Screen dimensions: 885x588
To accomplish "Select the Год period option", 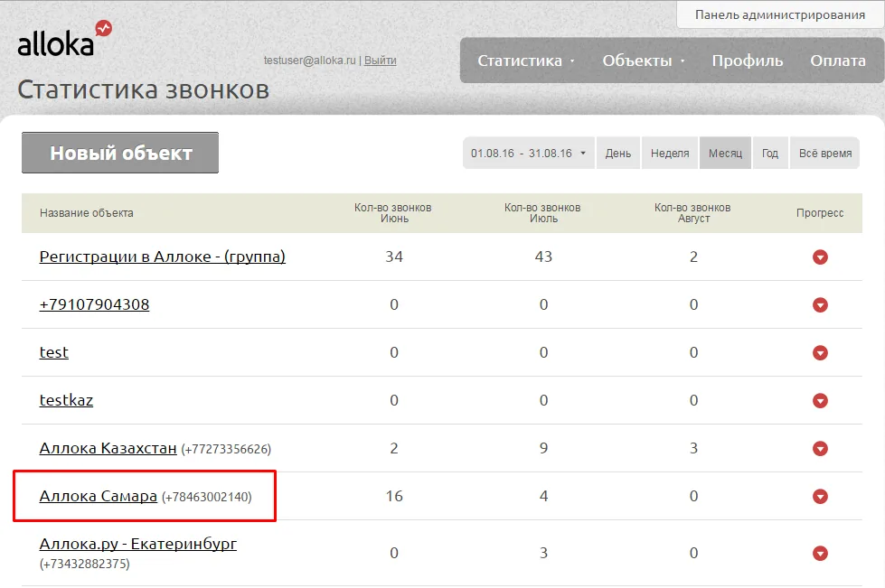I will (x=770, y=153).
